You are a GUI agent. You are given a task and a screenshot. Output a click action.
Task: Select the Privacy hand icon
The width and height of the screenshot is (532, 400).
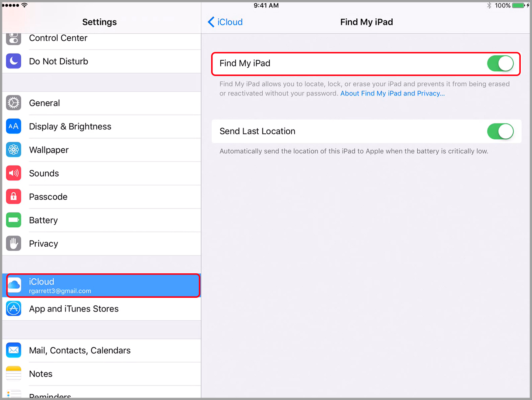tap(13, 243)
